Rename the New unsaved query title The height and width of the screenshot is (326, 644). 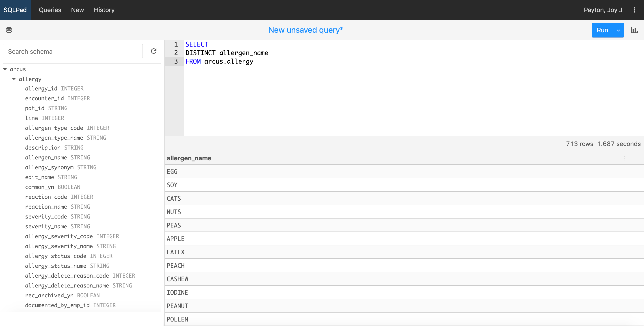[x=305, y=30]
